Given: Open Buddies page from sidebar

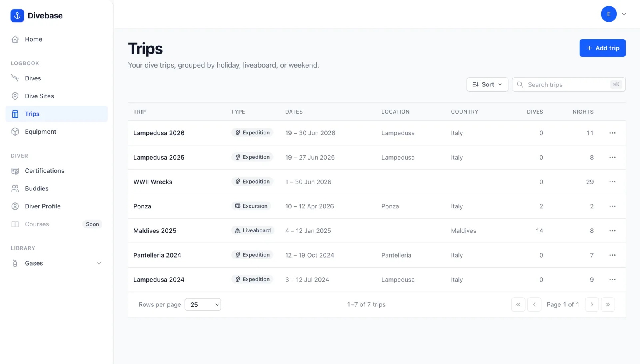Looking at the screenshot, I should 56,188.
